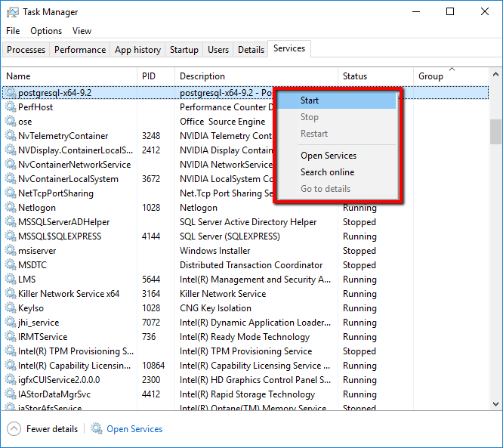Choose Search online from context menu
The height and width of the screenshot is (448, 503).
coord(327,172)
